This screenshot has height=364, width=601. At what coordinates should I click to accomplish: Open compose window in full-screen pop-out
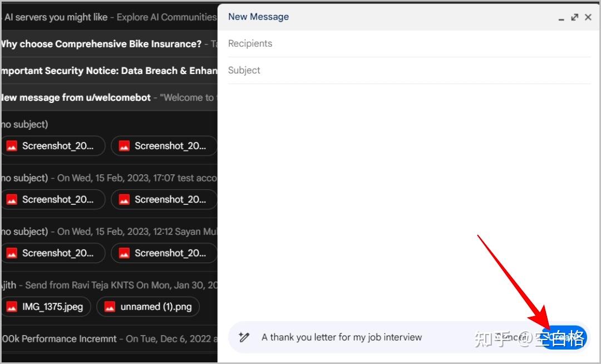point(574,17)
